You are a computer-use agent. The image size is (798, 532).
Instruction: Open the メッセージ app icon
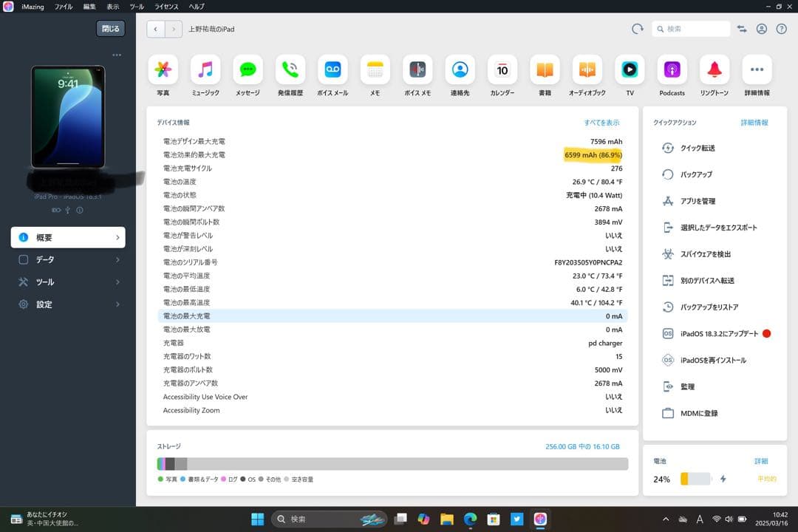pyautogui.click(x=248, y=70)
